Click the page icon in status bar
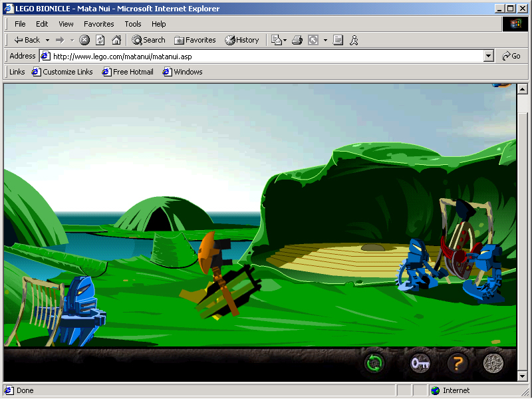Screen dimensions: 532x399 coord(9,390)
